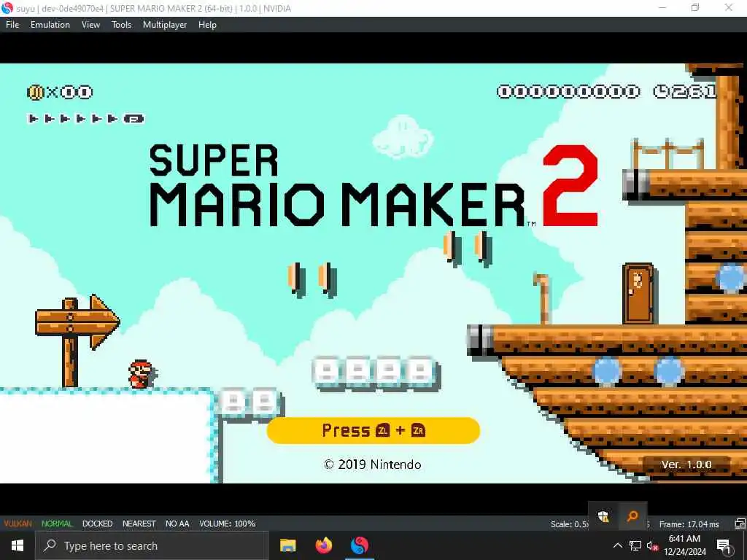Screen dimensions: 747x560
Task: Click the suyu logo in title bar
Action: [x=7, y=8]
